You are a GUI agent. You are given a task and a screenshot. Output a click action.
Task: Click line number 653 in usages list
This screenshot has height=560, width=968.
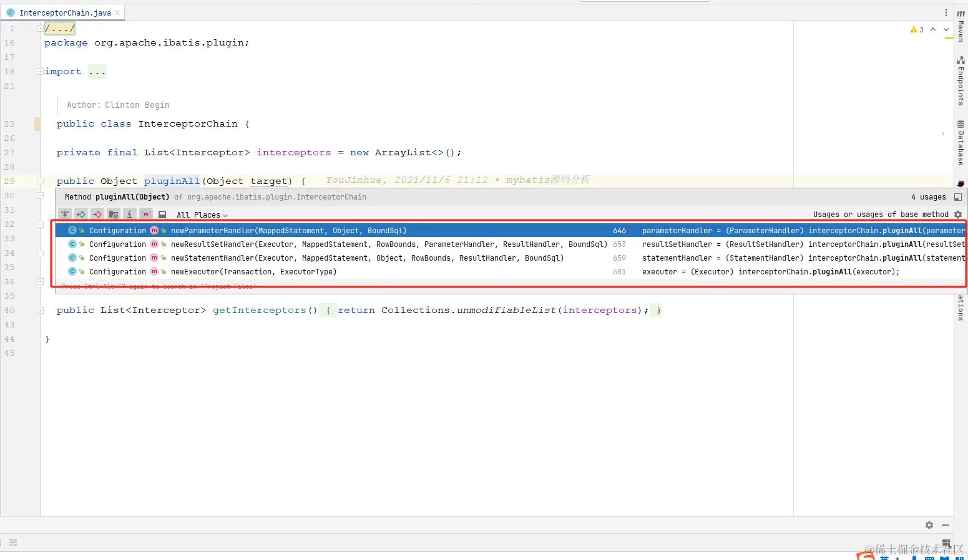click(619, 244)
